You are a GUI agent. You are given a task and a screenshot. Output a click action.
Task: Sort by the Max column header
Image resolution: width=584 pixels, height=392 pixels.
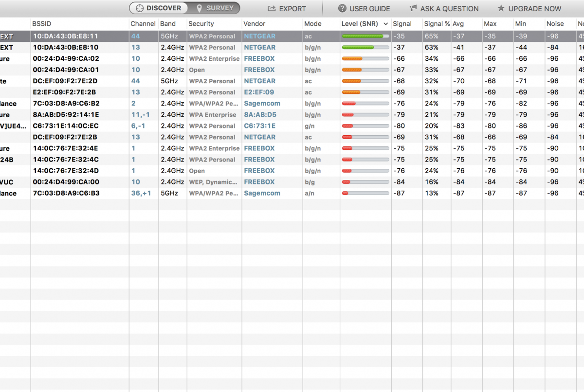point(498,23)
